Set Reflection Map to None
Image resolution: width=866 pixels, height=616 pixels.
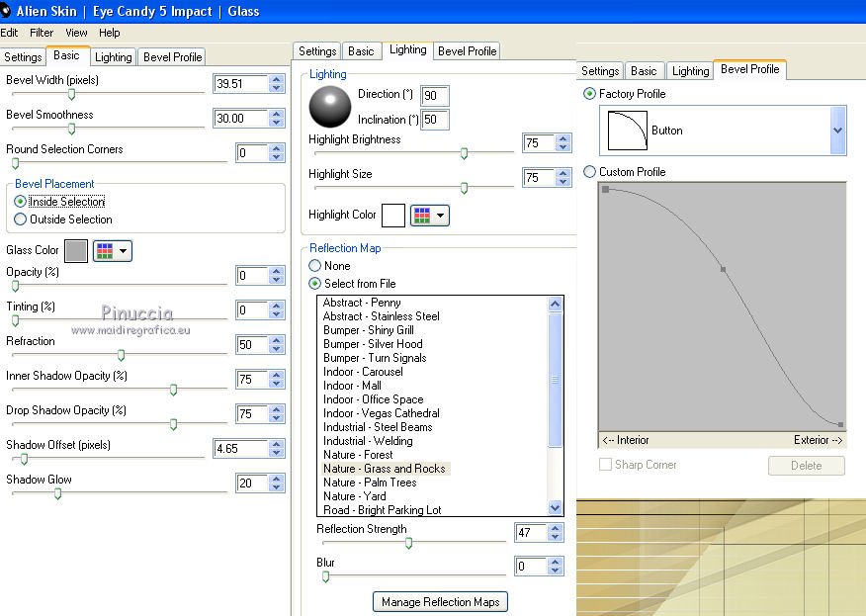(x=315, y=266)
